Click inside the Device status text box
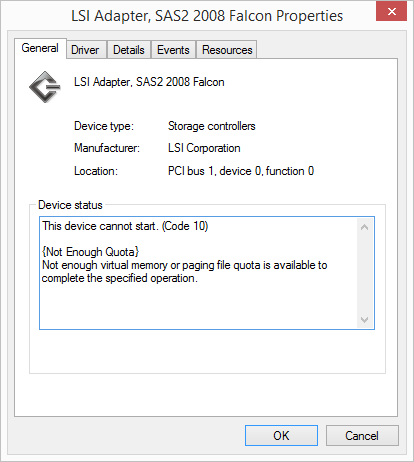This screenshot has width=414, height=462. pyautogui.click(x=207, y=273)
